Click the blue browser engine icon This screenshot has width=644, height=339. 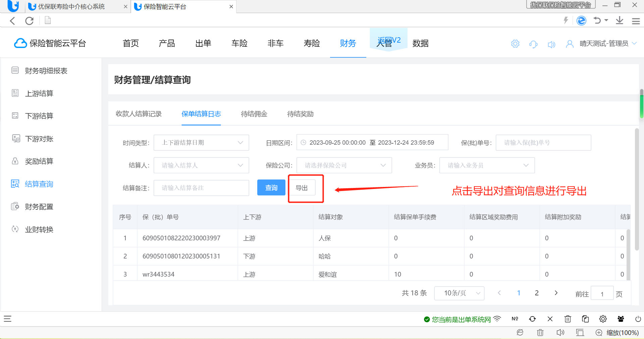(581, 20)
